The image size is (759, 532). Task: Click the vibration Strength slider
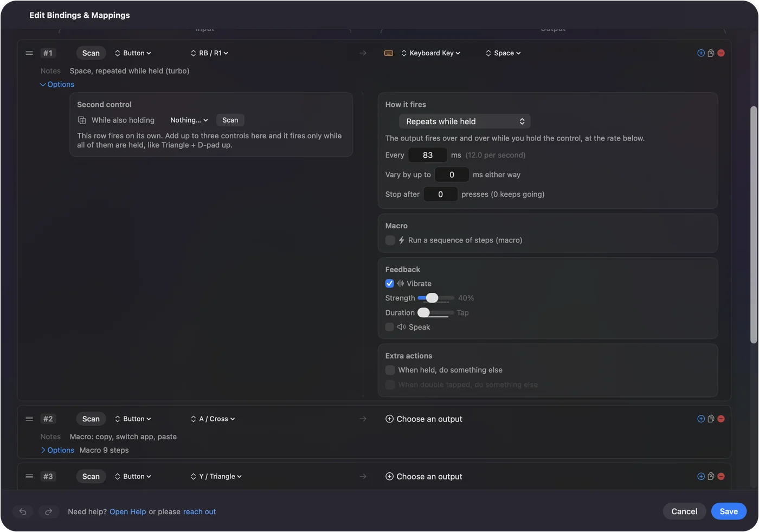436,298
